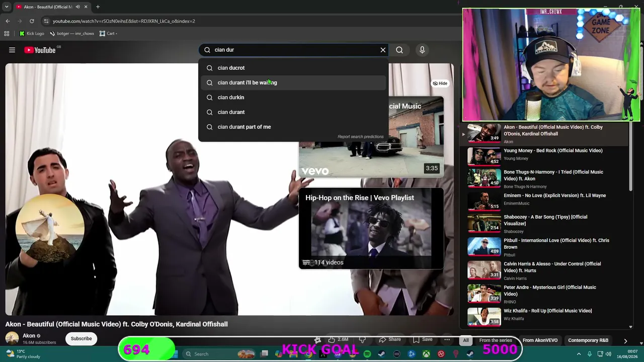Select the From AkonVEVO chip
The width and height of the screenshot is (644, 362).
click(540, 340)
